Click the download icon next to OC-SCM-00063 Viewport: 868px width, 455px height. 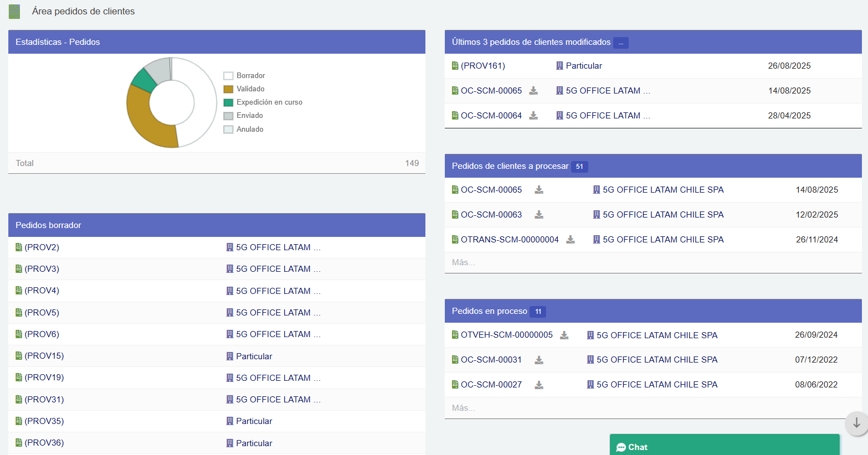(538, 214)
